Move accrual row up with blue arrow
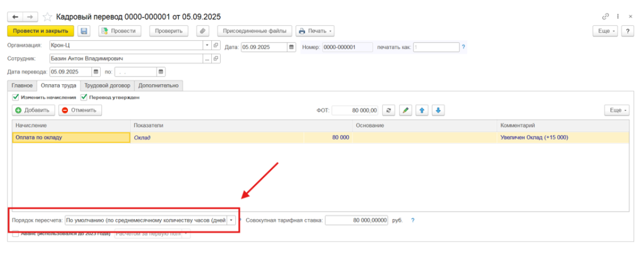This screenshot has width=644, height=253. (x=422, y=110)
